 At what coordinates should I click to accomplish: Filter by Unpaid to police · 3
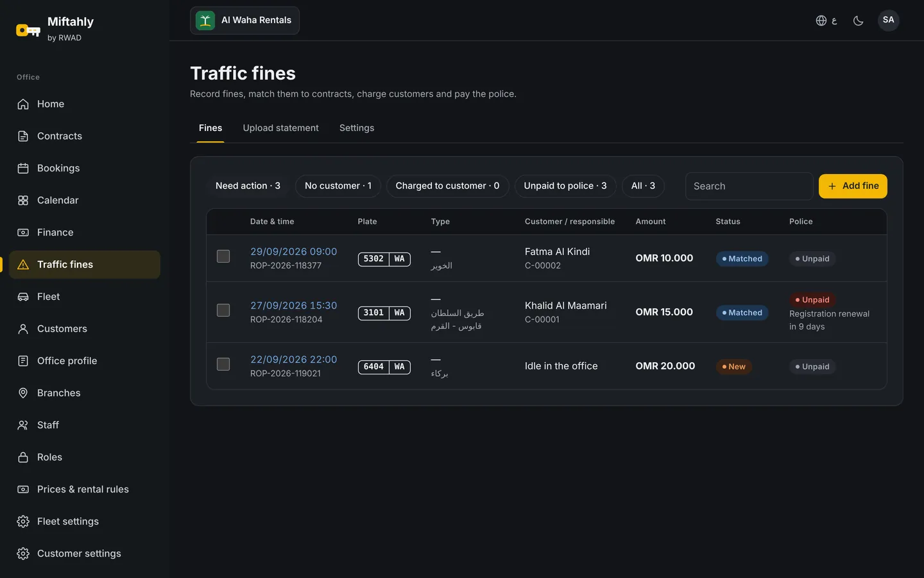coord(565,186)
